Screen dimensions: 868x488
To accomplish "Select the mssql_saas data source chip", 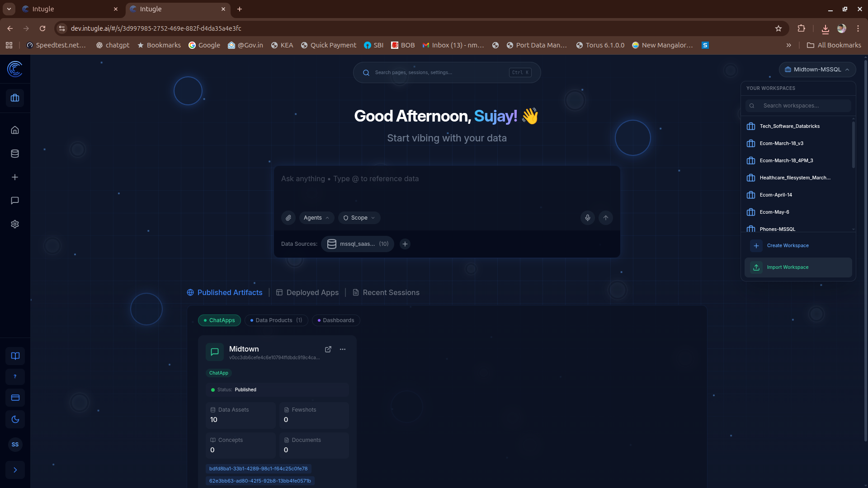I will coord(358,244).
